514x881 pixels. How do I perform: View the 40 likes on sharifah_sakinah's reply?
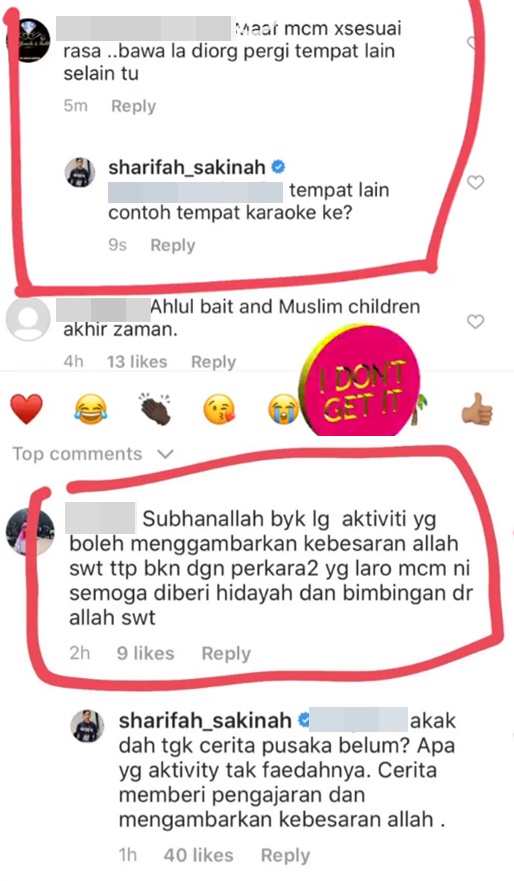coord(198,855)
